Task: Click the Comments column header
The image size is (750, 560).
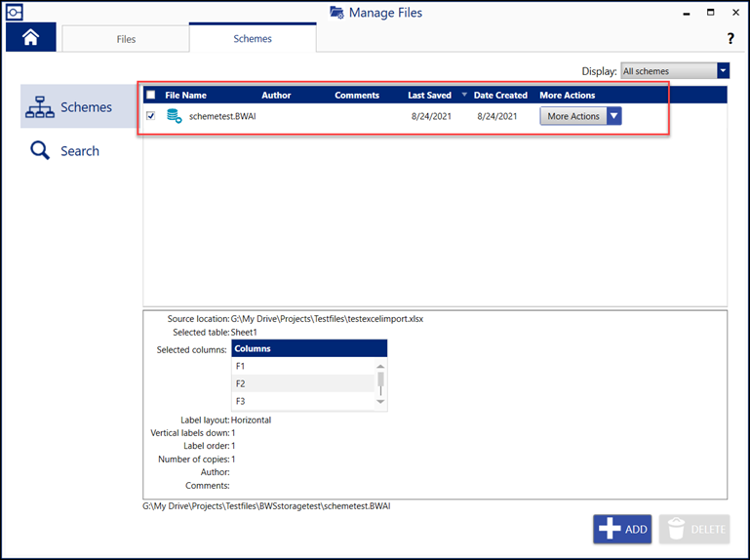Action: (x=357, y=95)
